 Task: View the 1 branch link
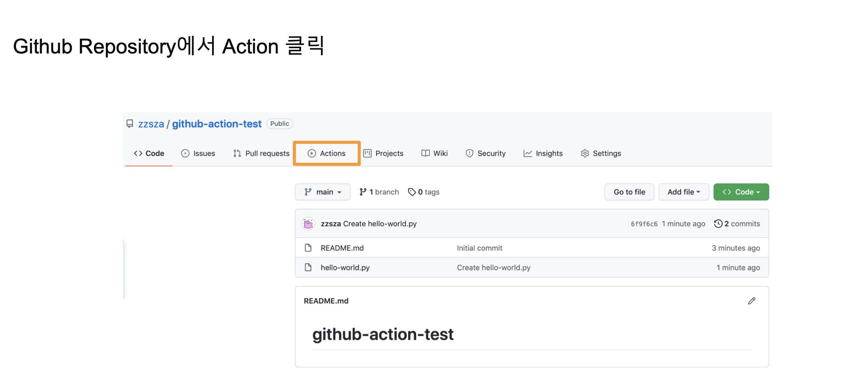(x=379, y=192)
